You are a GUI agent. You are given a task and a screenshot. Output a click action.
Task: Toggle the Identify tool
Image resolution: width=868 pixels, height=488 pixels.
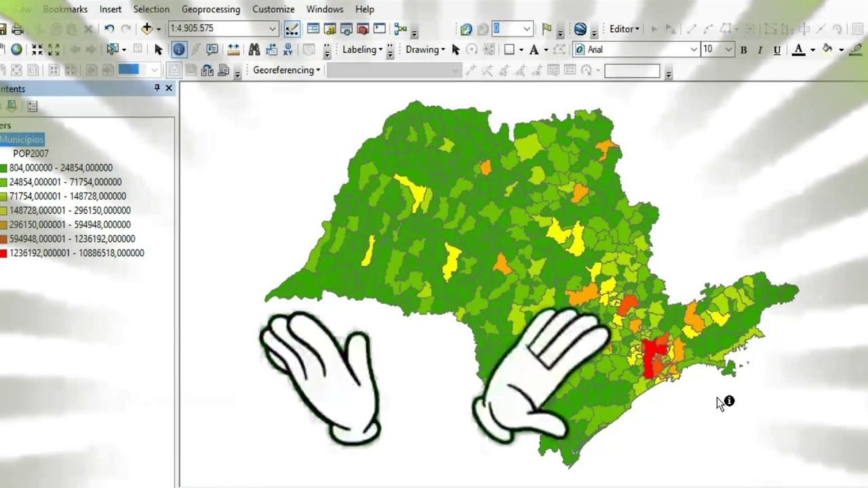point(179,49)
